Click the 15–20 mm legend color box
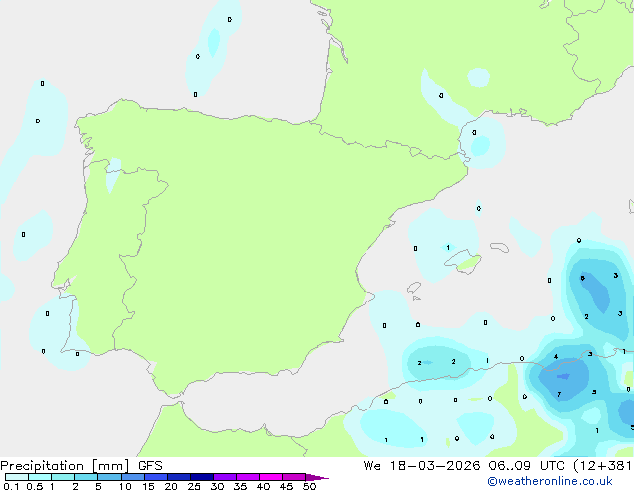 [x=156, y=477]
